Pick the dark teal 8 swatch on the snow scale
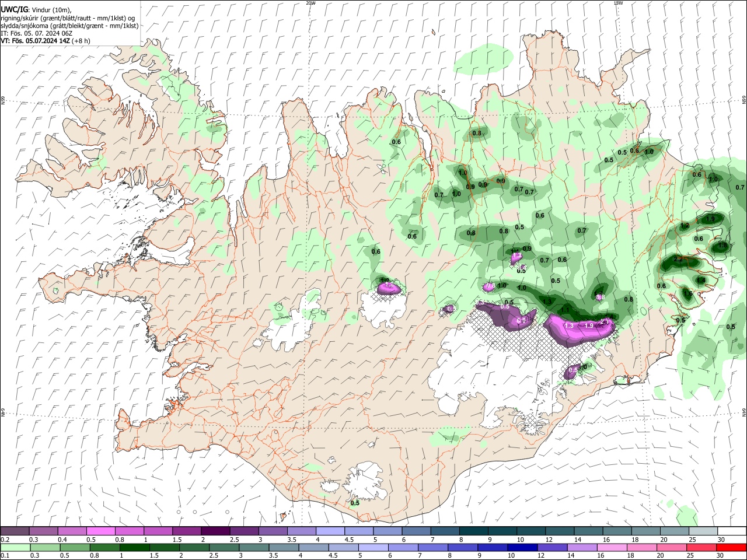Viewport: 747px width, 560px height. click(473, 531)
